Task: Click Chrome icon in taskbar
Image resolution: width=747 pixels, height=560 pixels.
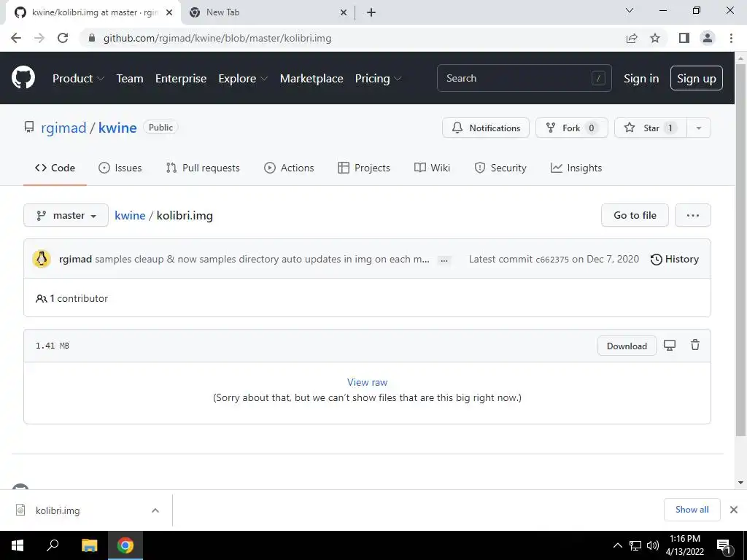Action: tap(125, 545)
